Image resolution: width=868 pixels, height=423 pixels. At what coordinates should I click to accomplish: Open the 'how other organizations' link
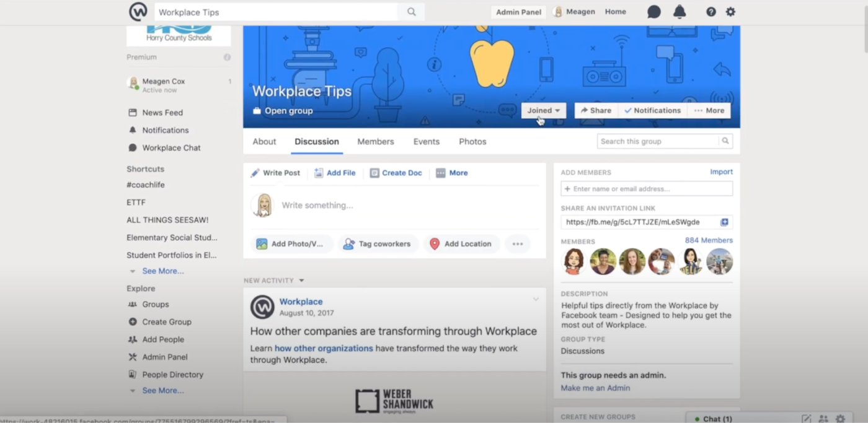[324, 349]
